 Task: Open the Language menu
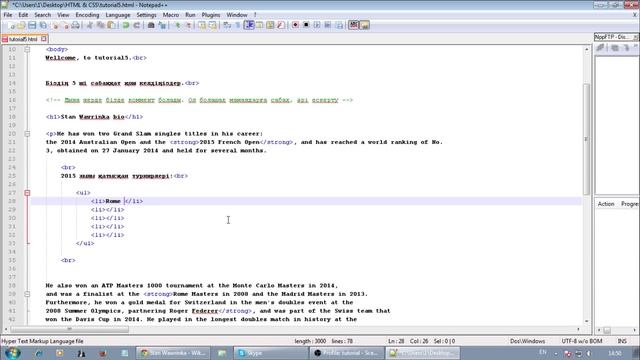tap(118, 15)
